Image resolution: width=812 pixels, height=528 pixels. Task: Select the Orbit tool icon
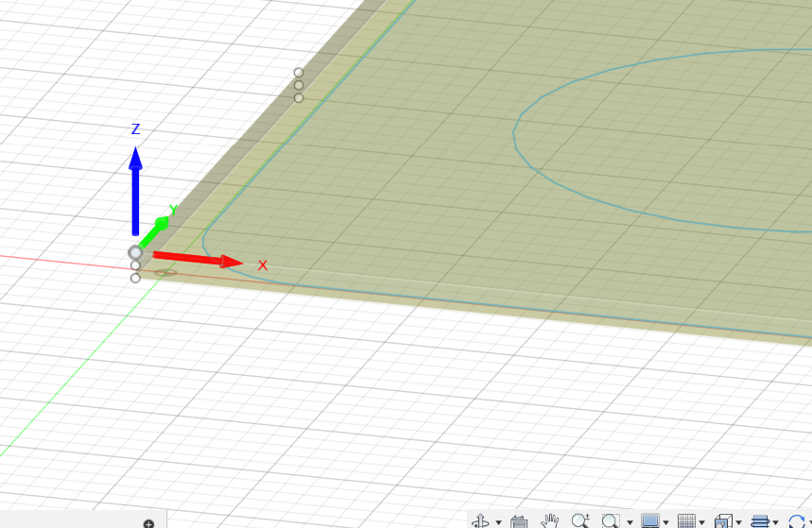pyautogui.click(x=480, y=520)
